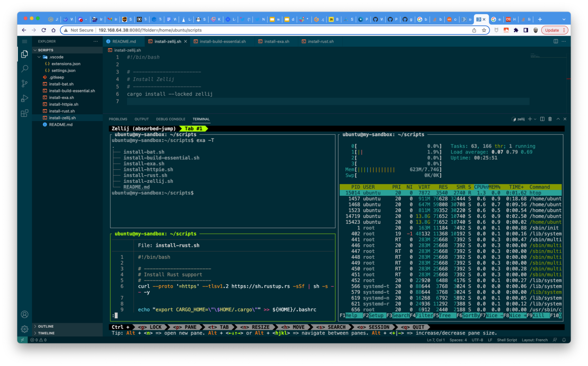Open the Extensions view in activity bar
The width and height of the screenshot is (588, 366).
click(24, 113)
